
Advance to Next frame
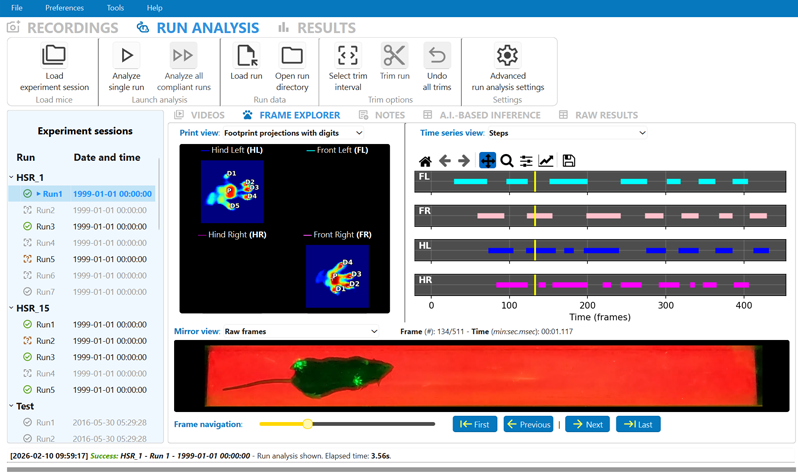coord(587,424)
